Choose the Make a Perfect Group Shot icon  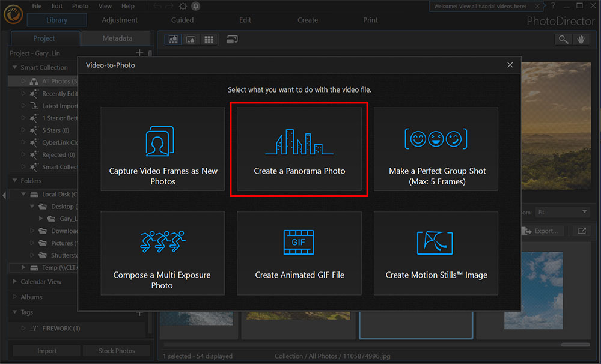coord(435,139)
